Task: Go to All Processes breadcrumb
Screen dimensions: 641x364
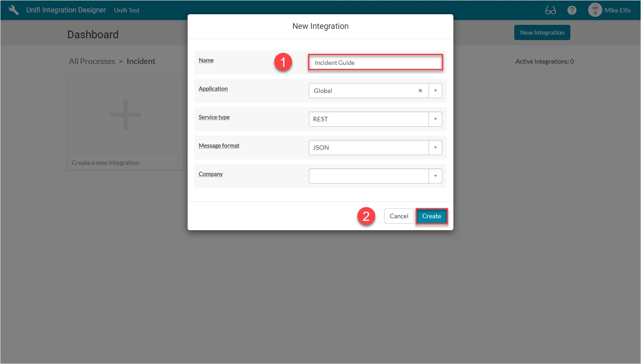Action: coord(92,61)
